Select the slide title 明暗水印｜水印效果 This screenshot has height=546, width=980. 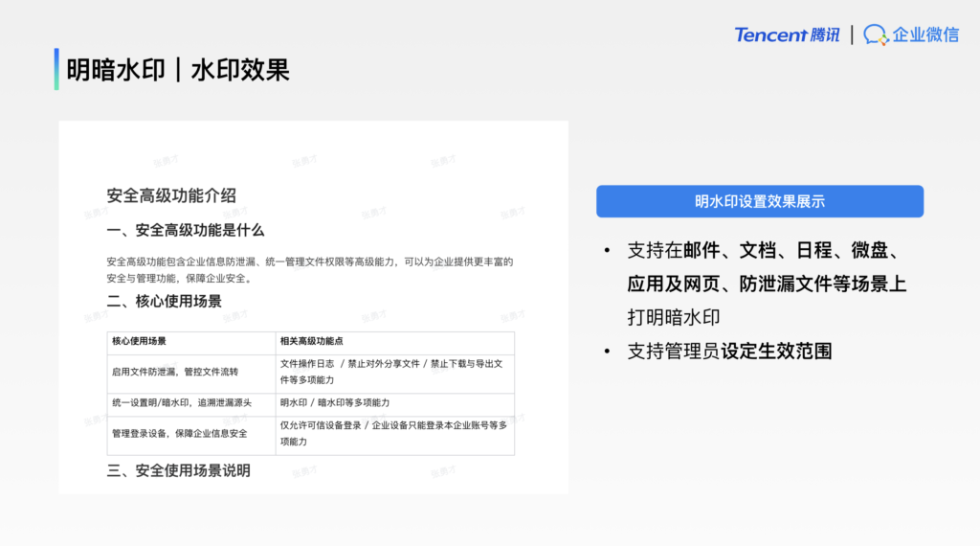tap(178, 69)
